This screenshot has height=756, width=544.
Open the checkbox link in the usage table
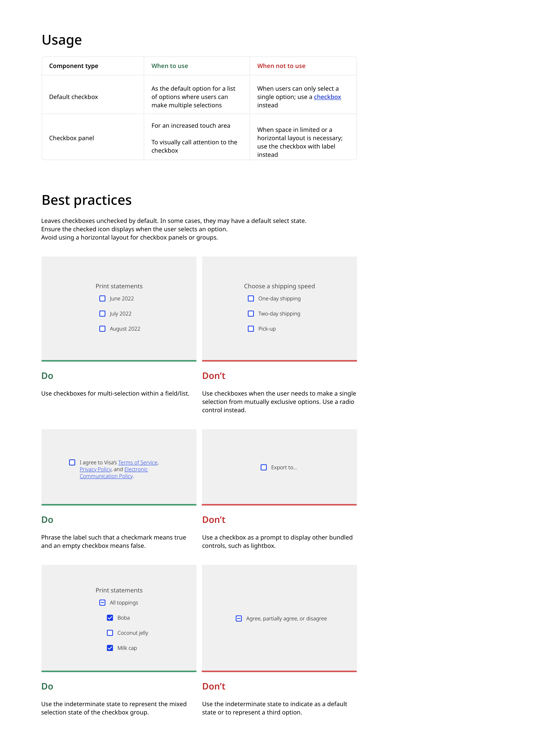pos(327,97)
